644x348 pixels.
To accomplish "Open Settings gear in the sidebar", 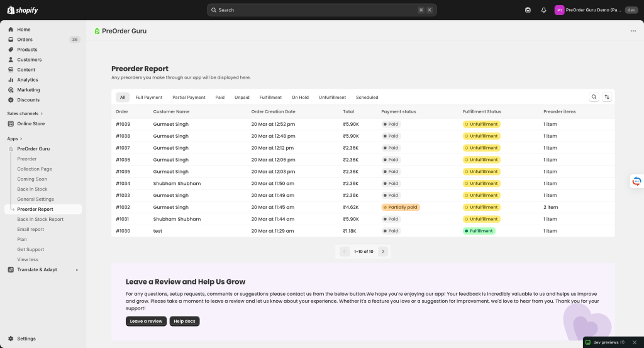I will coord(11,339).
